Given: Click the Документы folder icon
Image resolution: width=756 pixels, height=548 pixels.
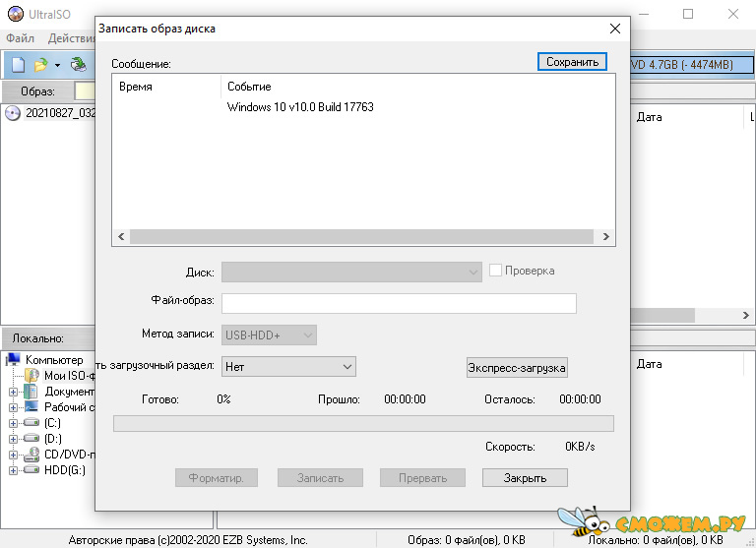Looking at the screenshot, I should (x=31, y=391).
